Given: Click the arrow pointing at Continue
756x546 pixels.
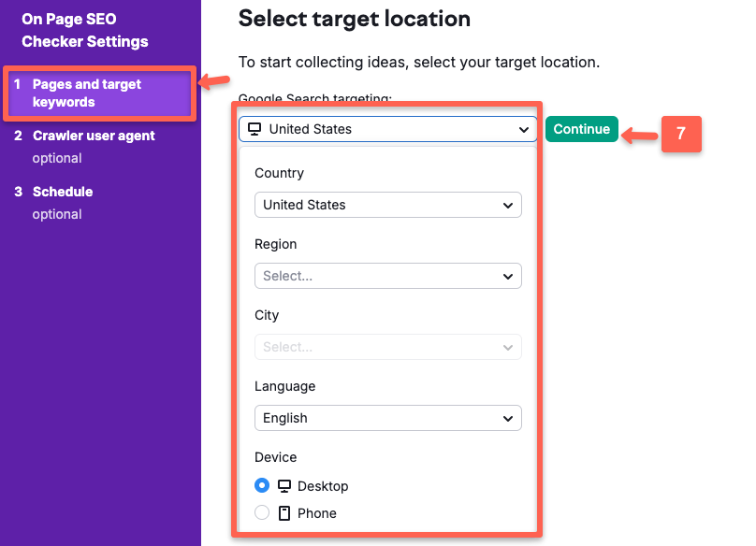Looking at the screenshot, I should 640,135.
